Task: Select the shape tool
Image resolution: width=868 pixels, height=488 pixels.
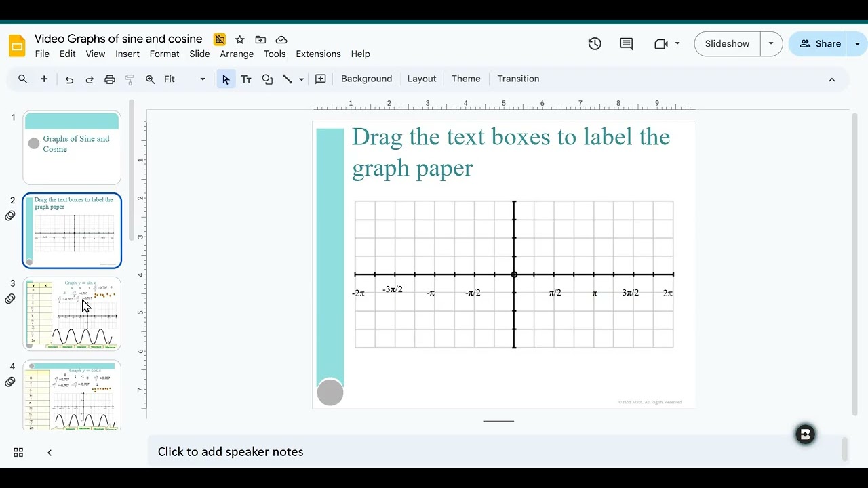Action: tap(267, 79)
